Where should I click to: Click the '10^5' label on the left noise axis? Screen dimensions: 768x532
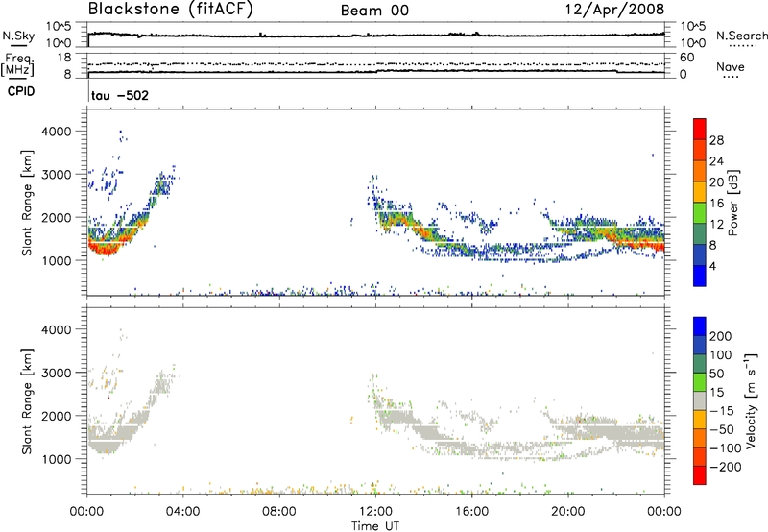tap(59, 26)
